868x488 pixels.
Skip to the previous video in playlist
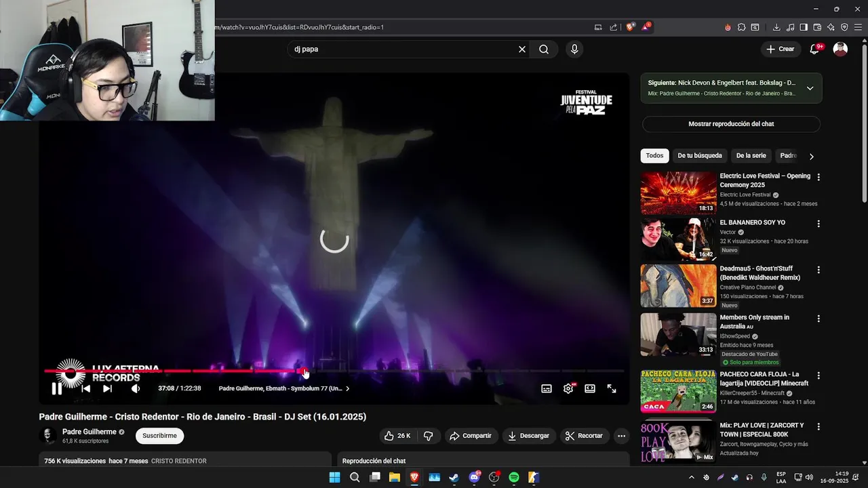pos(86,388)
